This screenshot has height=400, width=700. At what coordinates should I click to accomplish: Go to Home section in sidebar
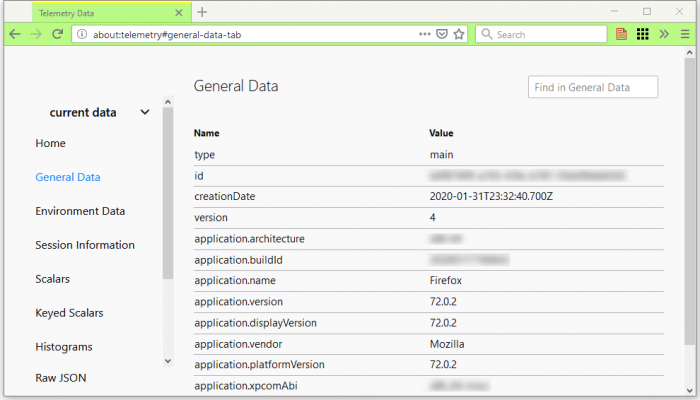[50, 143]
